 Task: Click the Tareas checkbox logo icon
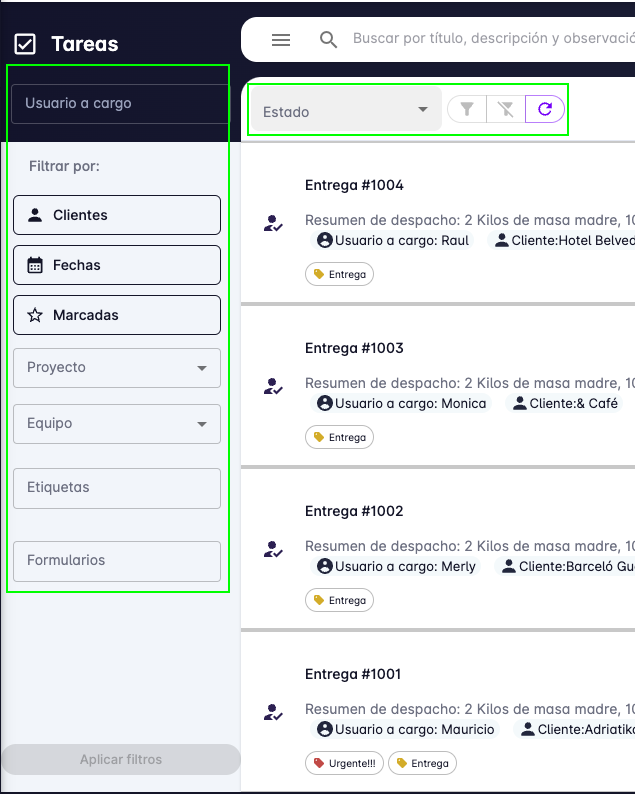[25, 44]
